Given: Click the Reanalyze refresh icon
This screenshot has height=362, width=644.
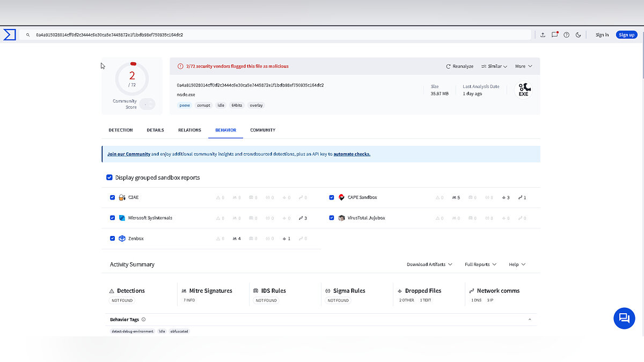Looking at the screenshot, I should coord(449,67).
